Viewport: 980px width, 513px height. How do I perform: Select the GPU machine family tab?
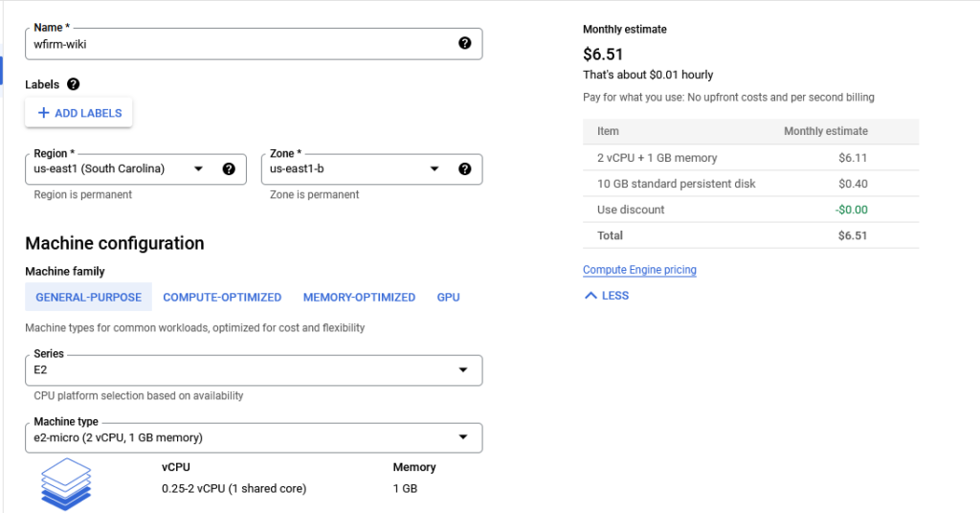(448, 298)
